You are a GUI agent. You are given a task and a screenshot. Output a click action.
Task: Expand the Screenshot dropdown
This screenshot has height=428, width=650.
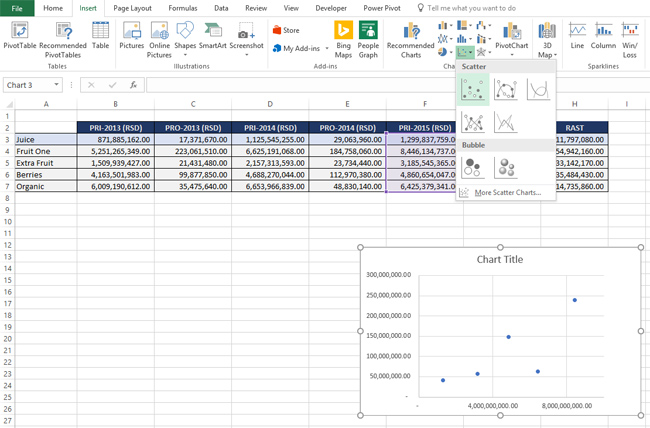(x=246, y=54)
